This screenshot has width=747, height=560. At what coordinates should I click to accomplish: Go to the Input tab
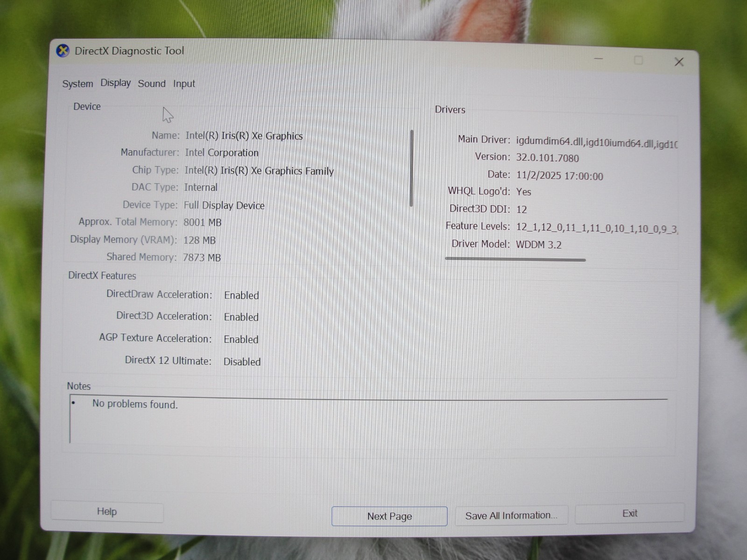tap(184, 84)
